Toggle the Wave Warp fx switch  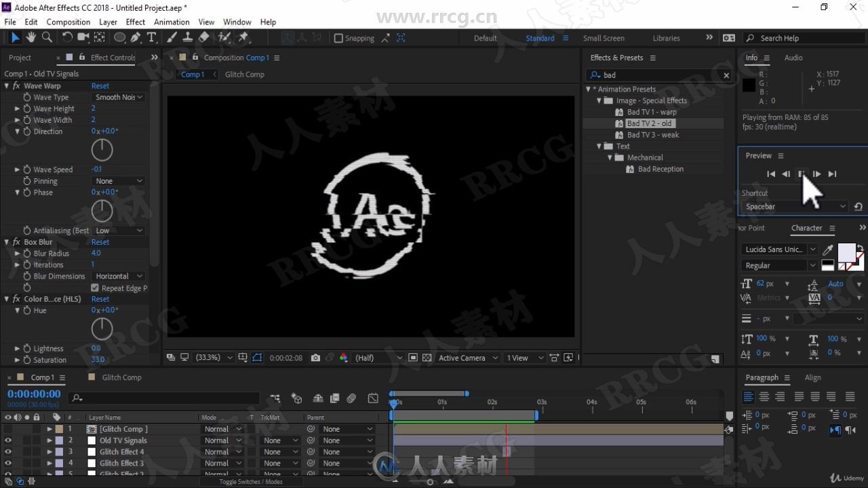tap(17, 86)
